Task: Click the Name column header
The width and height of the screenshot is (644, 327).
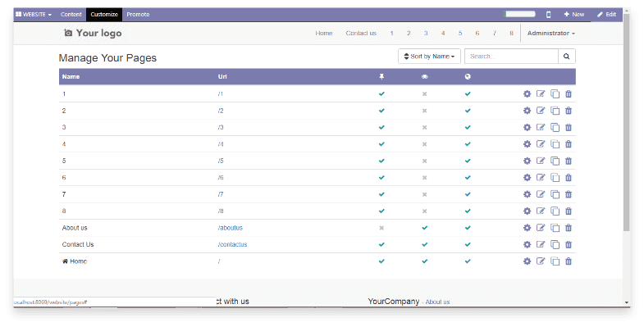Action: pyautogui.click(x=71, y=77)
